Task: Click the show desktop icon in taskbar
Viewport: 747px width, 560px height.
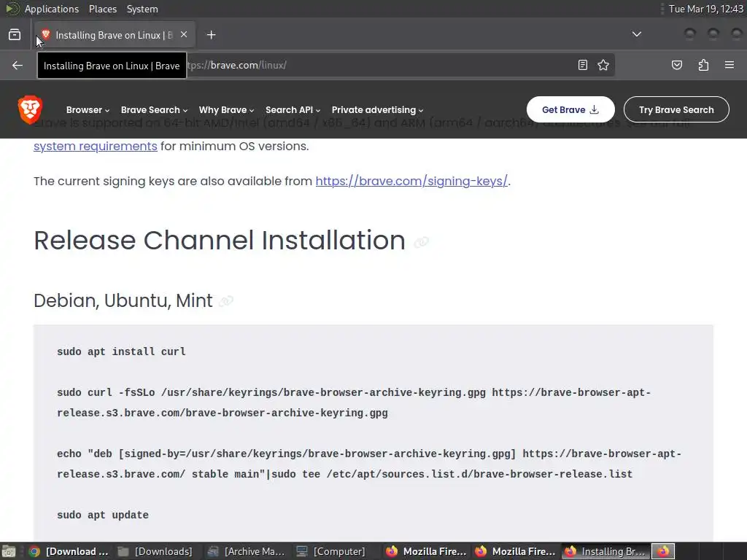Action: coord(9,551)
